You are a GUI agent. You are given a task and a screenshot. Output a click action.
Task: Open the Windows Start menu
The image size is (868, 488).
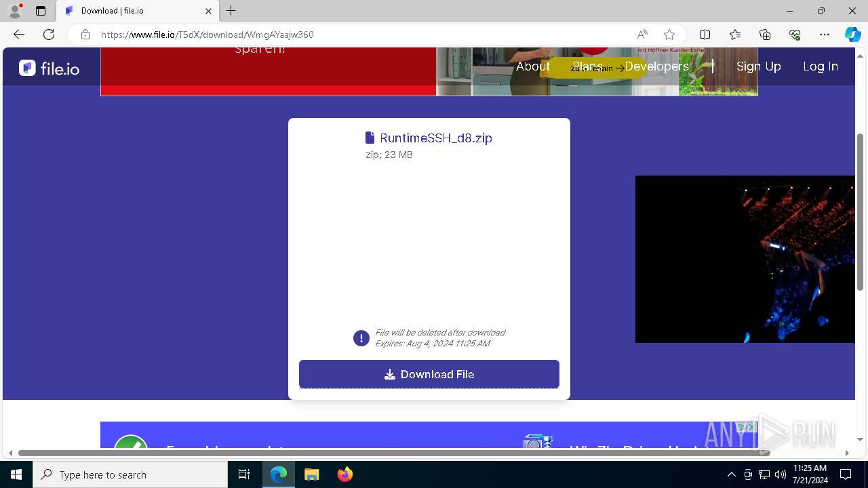coord(16,474)
